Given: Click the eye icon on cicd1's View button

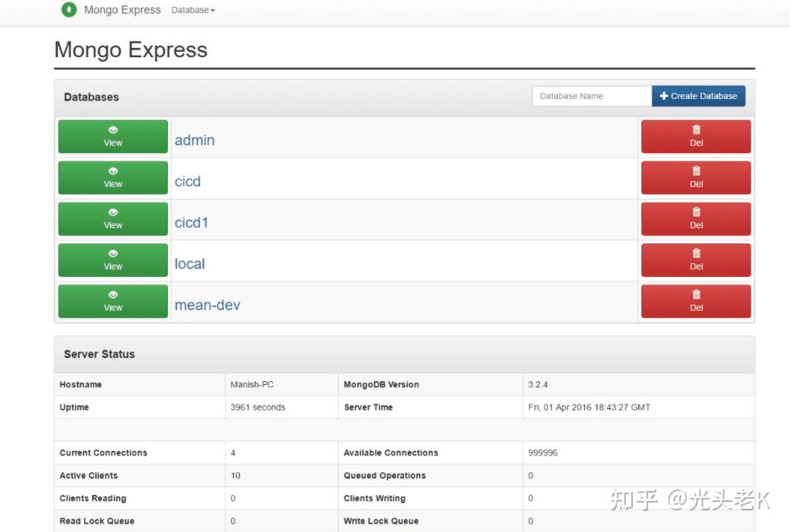Looking at the screenshot, I should tap(113, 213).
